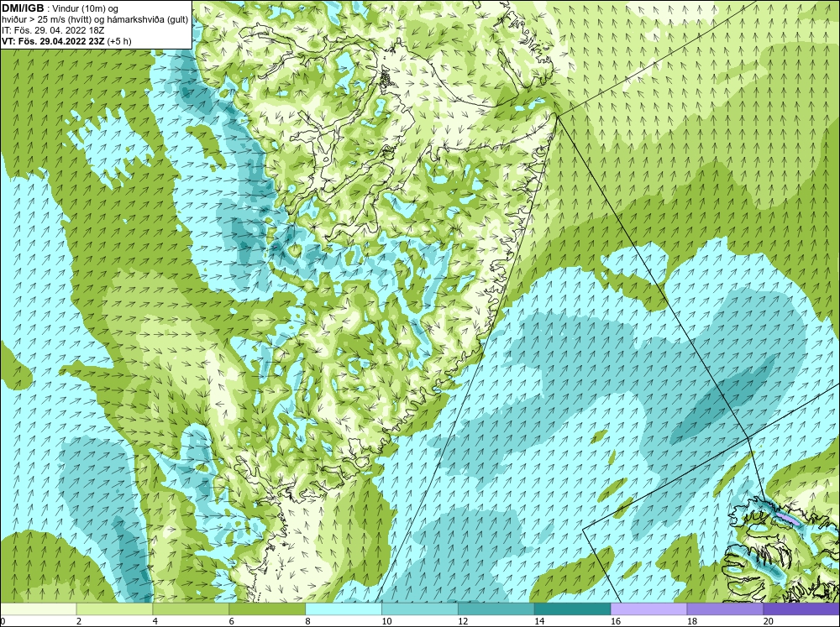
Task: Click the legend tick label '12'
Action: click(x=463, y=621)
